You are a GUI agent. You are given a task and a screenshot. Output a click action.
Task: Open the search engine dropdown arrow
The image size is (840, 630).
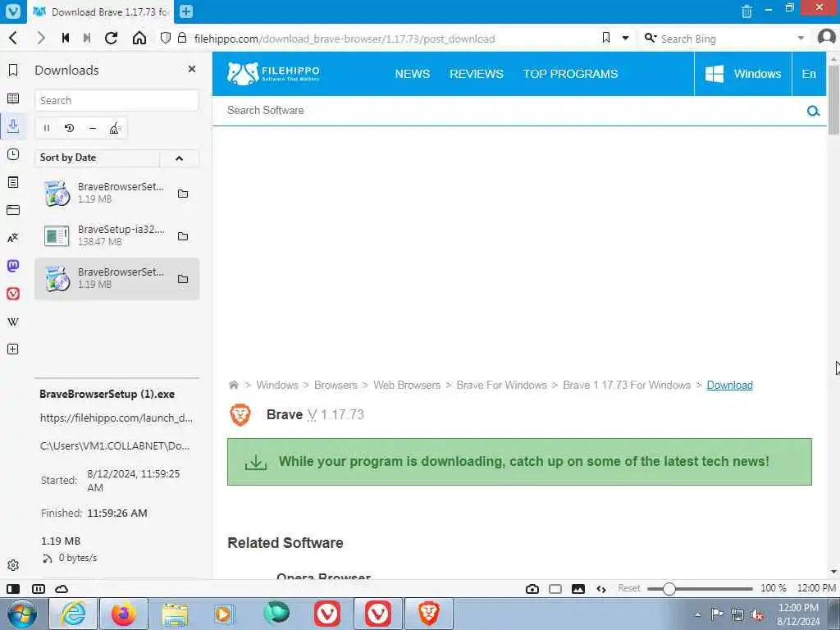[x=801, y=38]
